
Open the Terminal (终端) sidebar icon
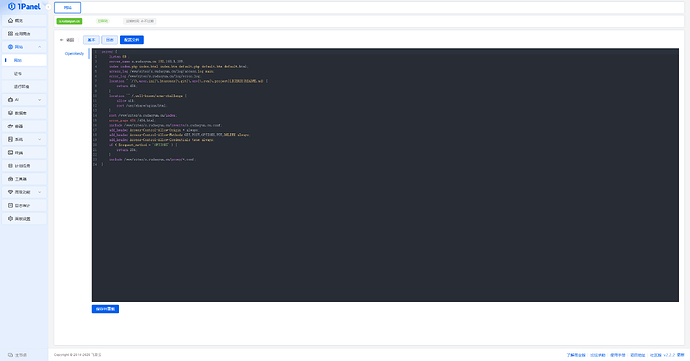(11, 153)
